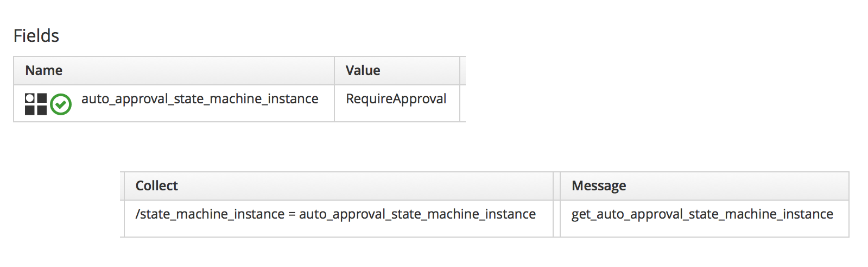Select the Name column header
Image resolution: width=868 pixels, height=267 pixels.
point(44,71)
